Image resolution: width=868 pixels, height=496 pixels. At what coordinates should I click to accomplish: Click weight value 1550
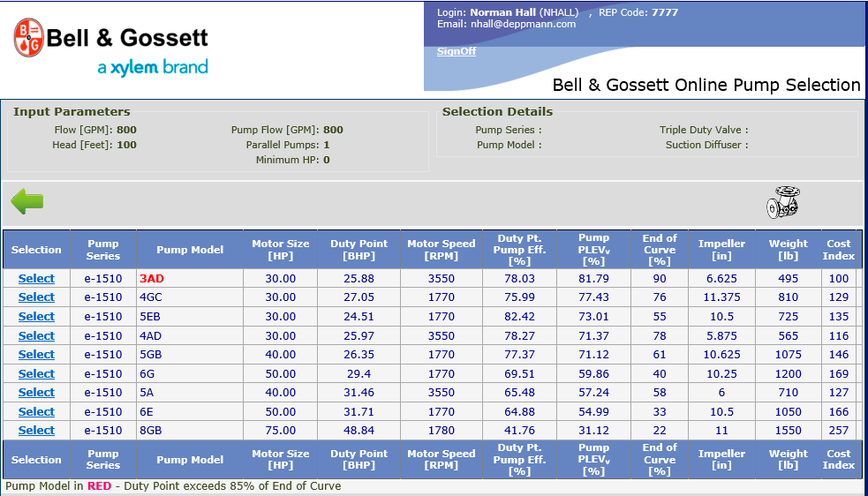tap(789, 430)
